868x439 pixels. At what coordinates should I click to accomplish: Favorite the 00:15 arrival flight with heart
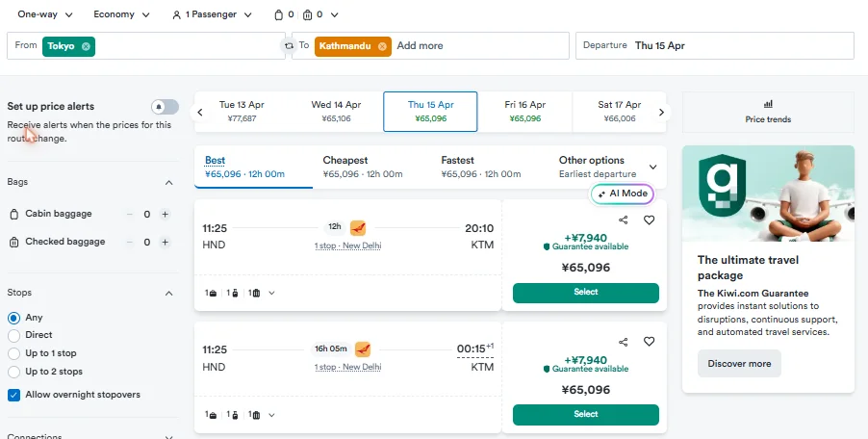[649, 342]
